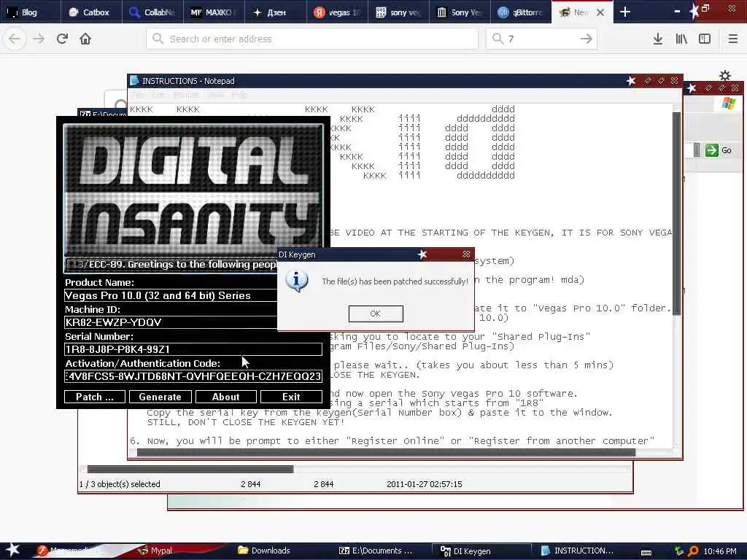Open the downloads arrow icon in browser toolbar
The height and width of the screenshot is (560, 747).
[657, 39]
